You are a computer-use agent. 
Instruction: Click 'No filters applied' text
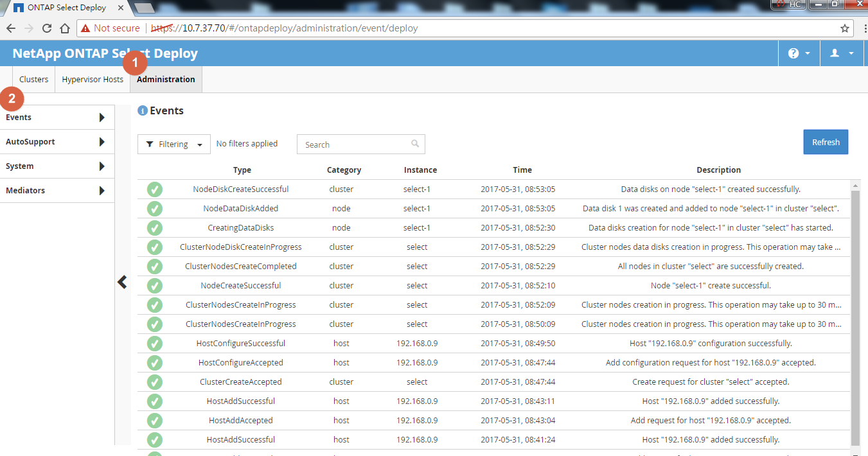pyautogui.click(x=247, y=144)
